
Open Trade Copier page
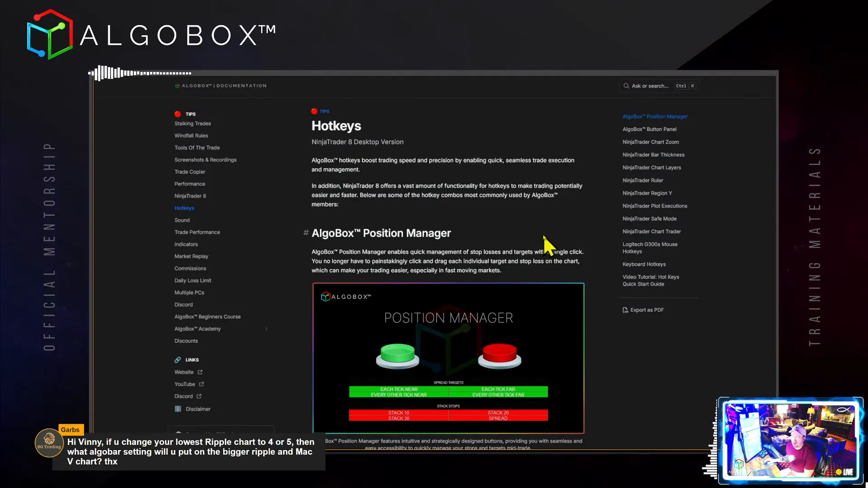coord(190,172)
